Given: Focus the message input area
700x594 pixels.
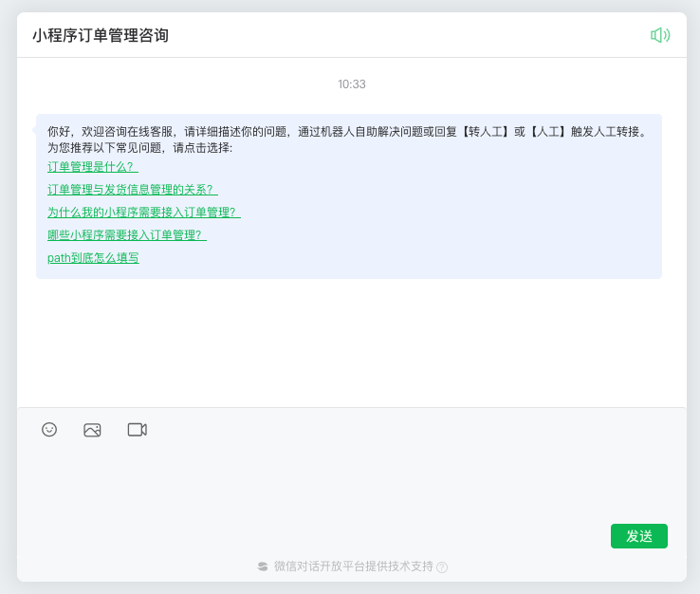Looking at the screenshot, I should [x=352, y=480].
